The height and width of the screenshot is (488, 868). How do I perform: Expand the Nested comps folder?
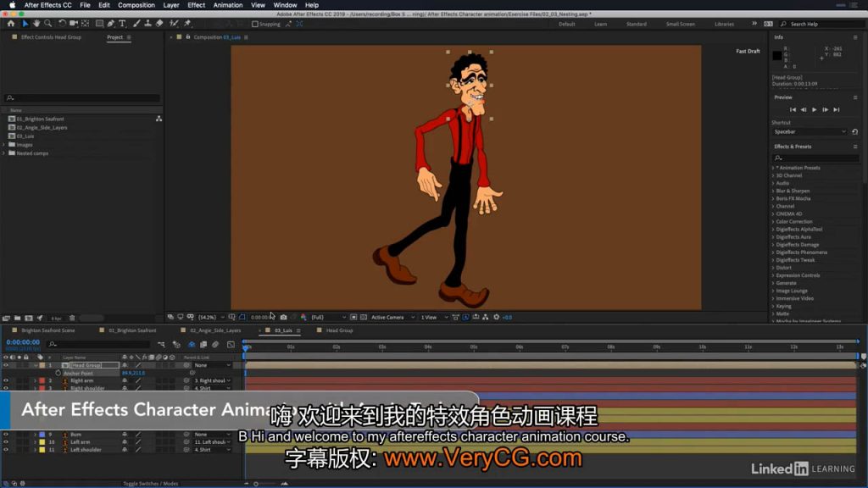[4, 153]
